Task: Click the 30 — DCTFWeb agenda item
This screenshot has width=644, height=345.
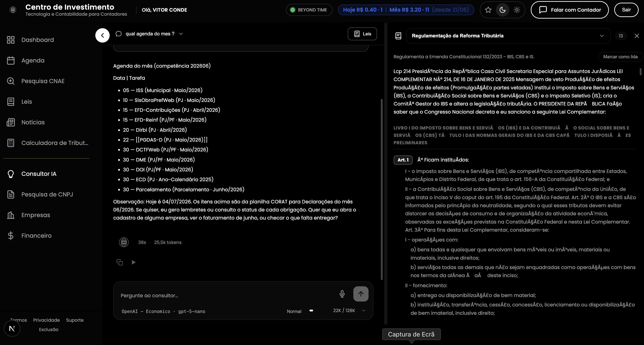Action: point(166,149)
